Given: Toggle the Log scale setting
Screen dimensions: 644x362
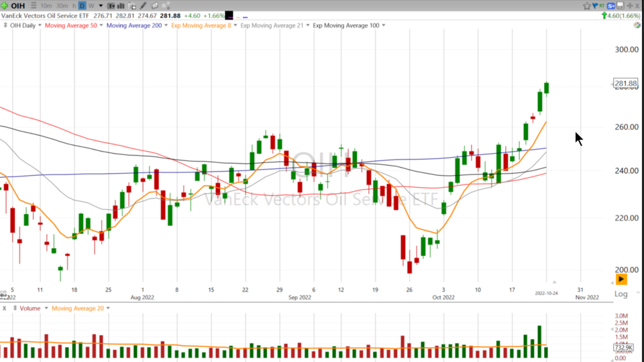Looking at the screenshot, I should point(621,294).
